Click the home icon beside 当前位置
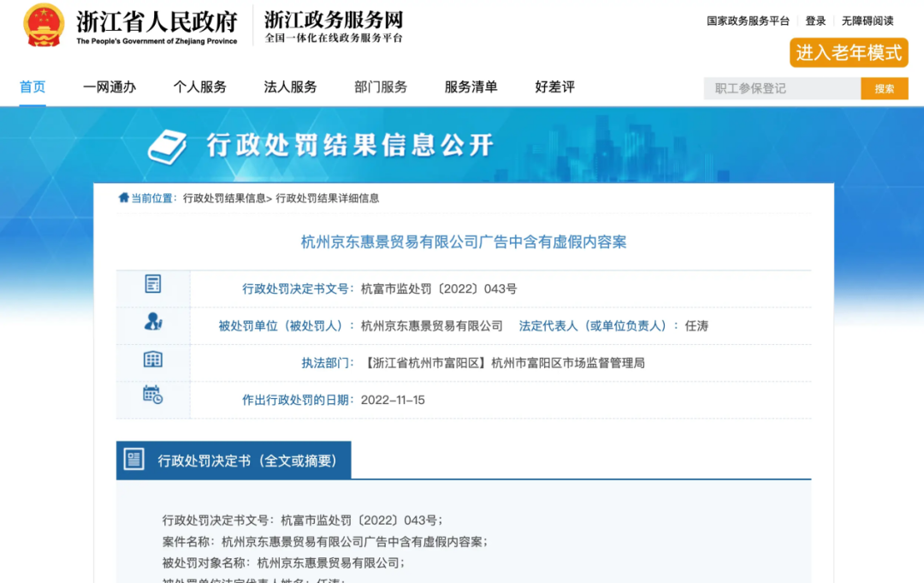924x583 pixels. point(124,198)
